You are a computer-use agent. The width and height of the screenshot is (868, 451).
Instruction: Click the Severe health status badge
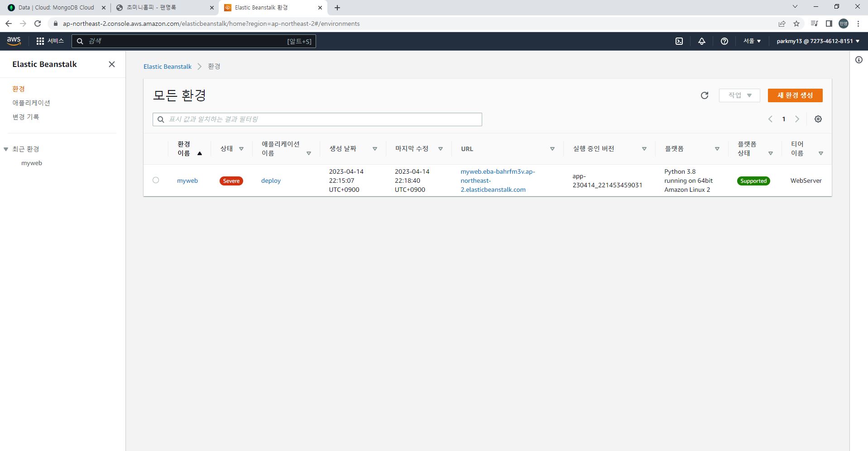(231, 181)
